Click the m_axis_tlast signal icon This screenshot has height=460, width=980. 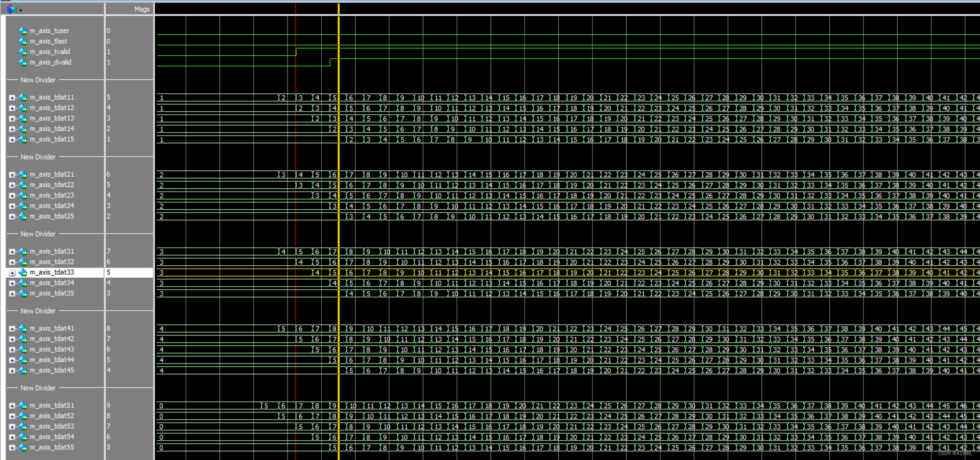coord(23,41)
